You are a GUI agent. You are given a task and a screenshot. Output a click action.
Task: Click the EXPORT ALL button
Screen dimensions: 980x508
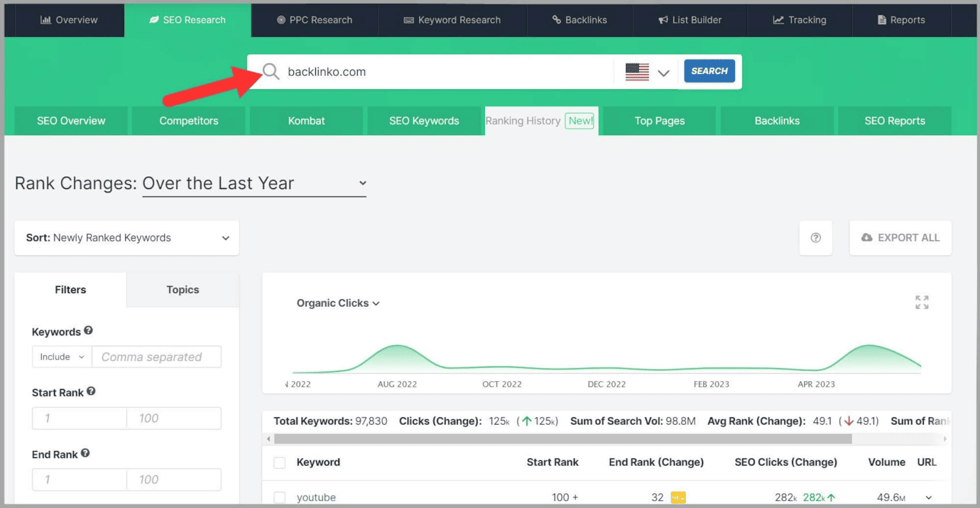[900, 237]
